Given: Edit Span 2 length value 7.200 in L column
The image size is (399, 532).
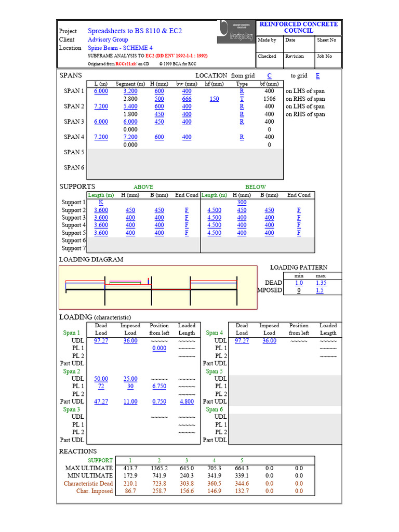Looking at the screenshot, I should pyautogui.click(x=101, y=106).
